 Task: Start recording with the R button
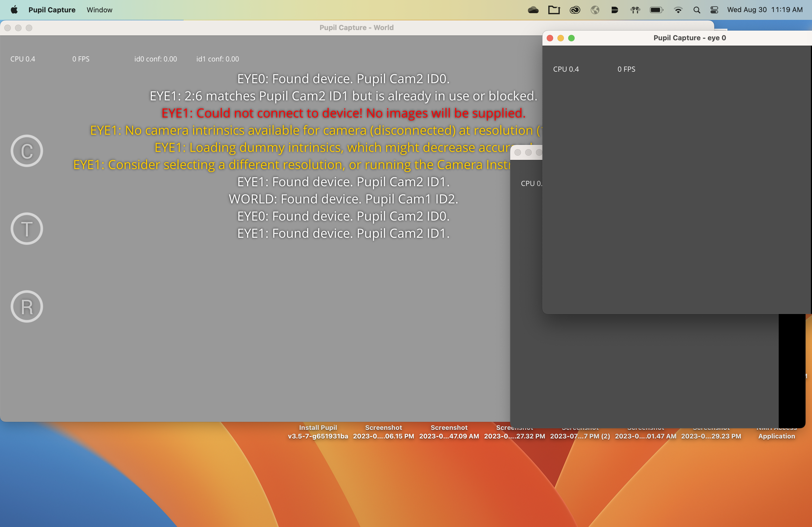(27, 306)
